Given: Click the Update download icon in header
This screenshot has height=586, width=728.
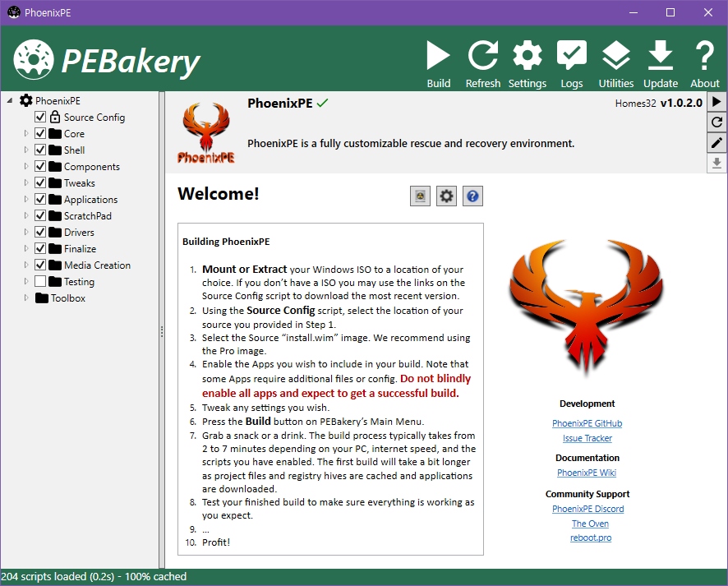Looking at the screenshot, I should coord(661,64).
